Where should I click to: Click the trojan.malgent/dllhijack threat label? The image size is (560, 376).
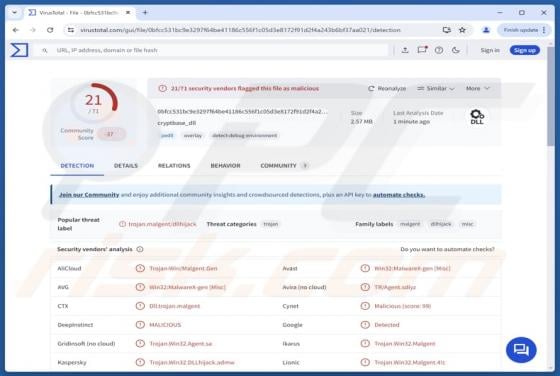(162, 224)
